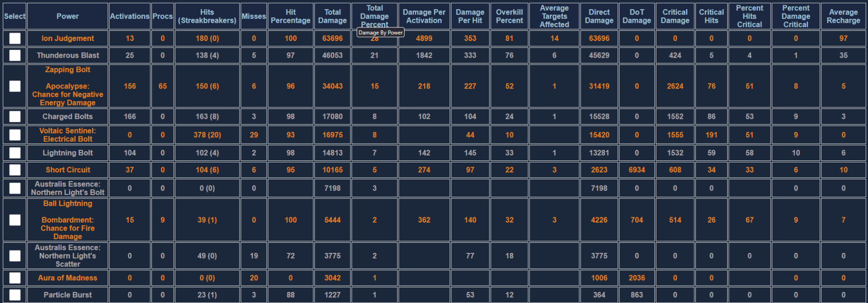The width and height of the screenshot is (868, 303).
Task: Click Particle Burst DoT damage 863
Action: coord(637,295)
